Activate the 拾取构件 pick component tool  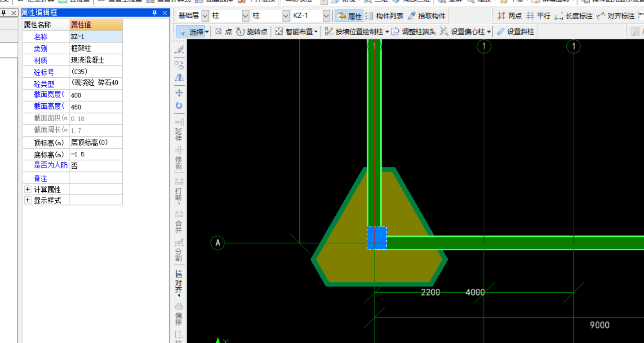(x=426, y=16)
